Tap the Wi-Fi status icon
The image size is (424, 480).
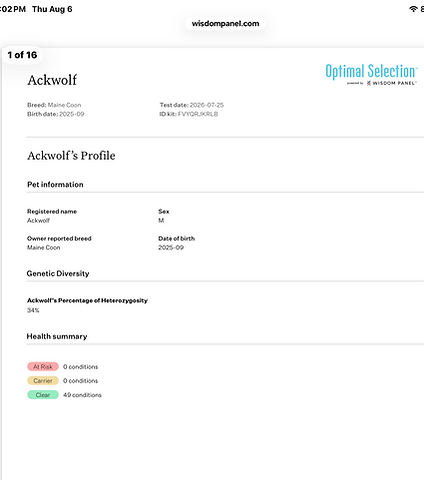pos(413,9)
